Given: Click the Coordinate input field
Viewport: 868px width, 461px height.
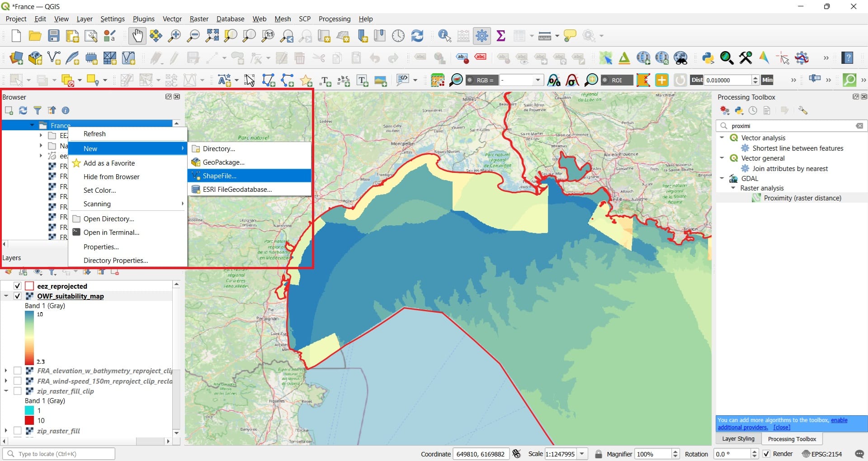Looking at the screenshot, I should 481,454.
